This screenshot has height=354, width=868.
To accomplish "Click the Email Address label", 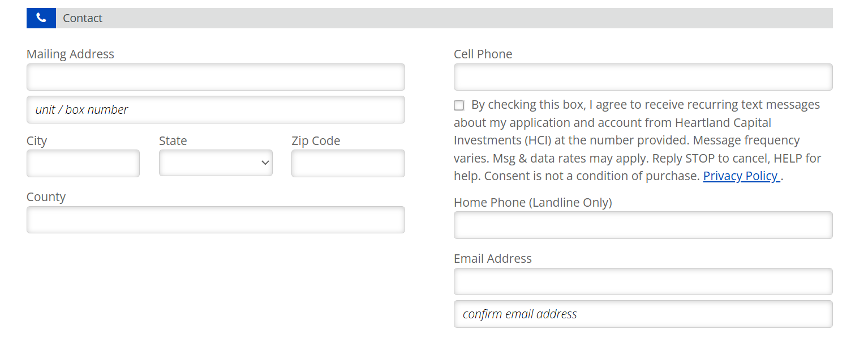I will (492, 259).
